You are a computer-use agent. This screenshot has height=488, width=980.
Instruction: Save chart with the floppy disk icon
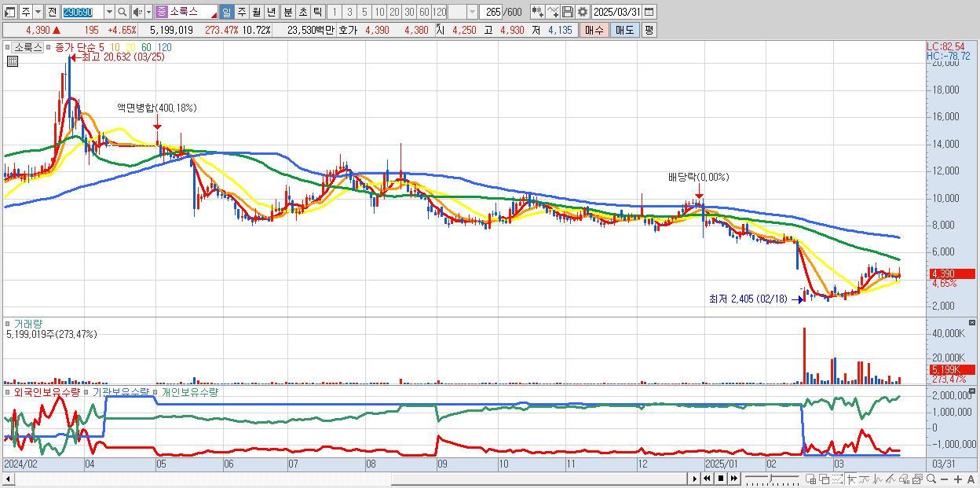click(x=568, y=12)
